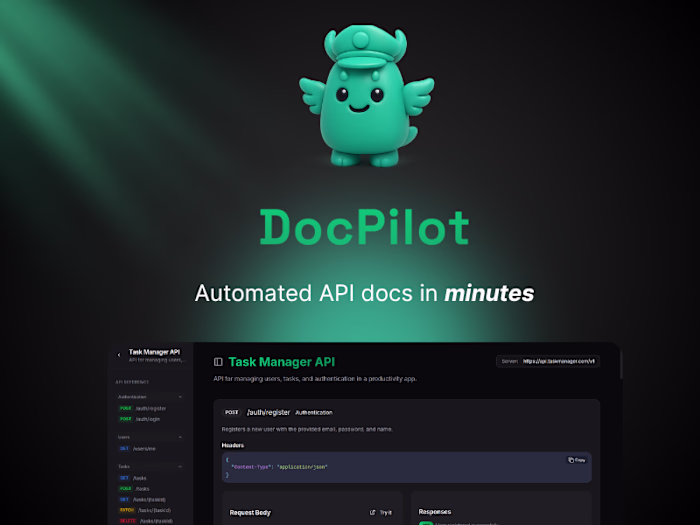Image resolution: width=700 pixels, height=525 pixels.
Task: Click the Request Body heading
Action: tap(250, 512)
